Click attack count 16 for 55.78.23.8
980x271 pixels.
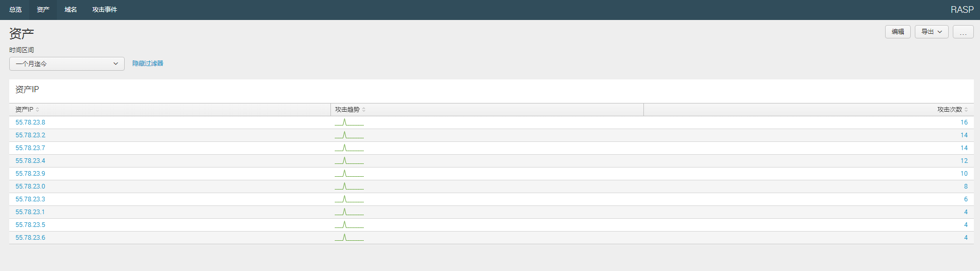pos(964,122)
